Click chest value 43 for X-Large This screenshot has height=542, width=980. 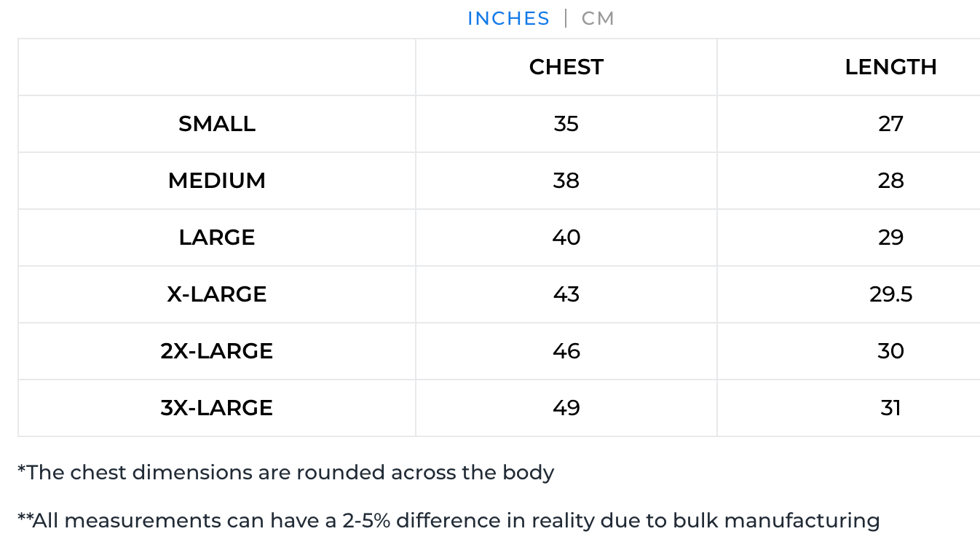click(566, 294)
